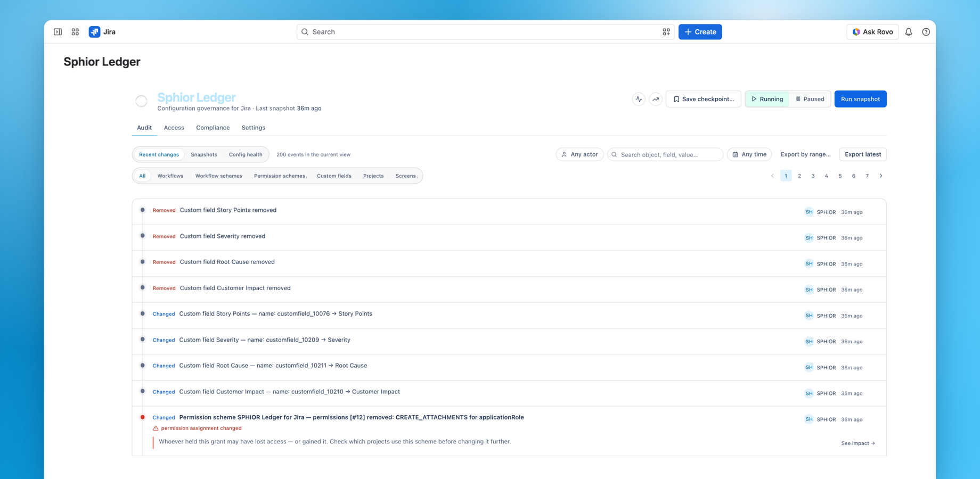Click the red marker dot of the Permission scheme event
The height and width of the screenshot is (479, 980).
pyautogui.click(x=142, y=417)
